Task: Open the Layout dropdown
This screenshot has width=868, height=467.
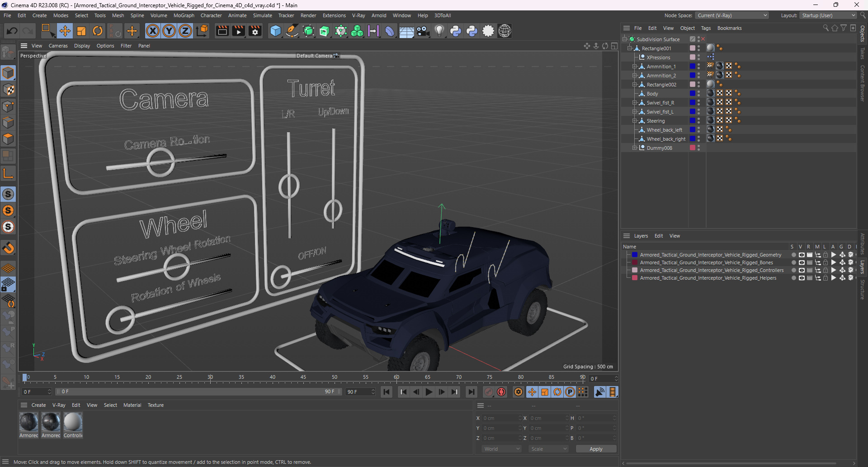Action: click(828, 15)
